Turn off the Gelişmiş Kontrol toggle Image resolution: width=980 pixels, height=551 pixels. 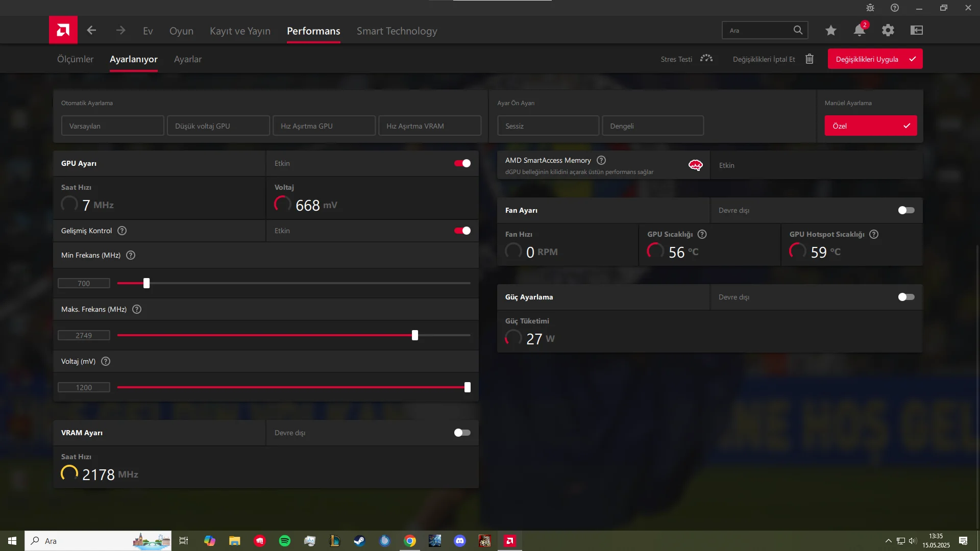(462, 231)
